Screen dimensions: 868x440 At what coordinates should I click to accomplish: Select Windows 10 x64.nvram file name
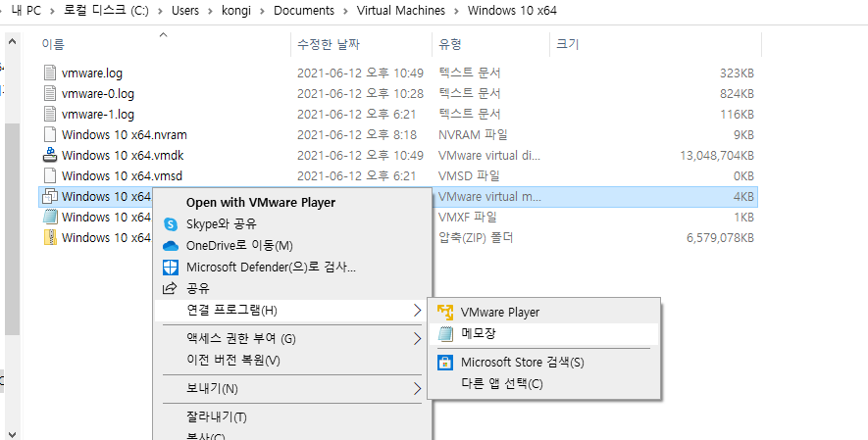[x=124, y=135]
